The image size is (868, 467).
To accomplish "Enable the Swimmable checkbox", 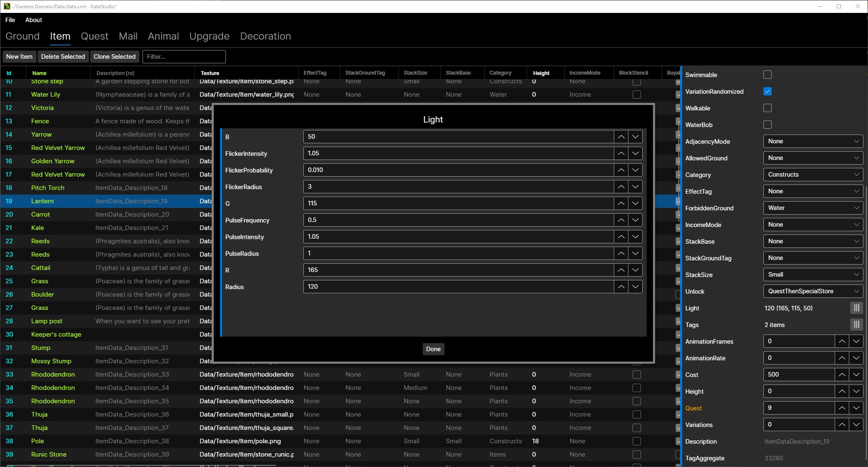I will tap(768, 75).
